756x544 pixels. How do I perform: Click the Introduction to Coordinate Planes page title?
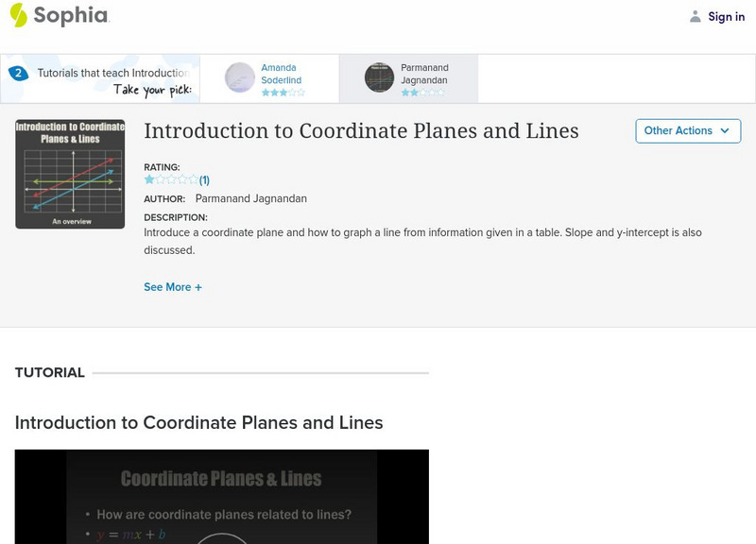click(x=361, y=130)
